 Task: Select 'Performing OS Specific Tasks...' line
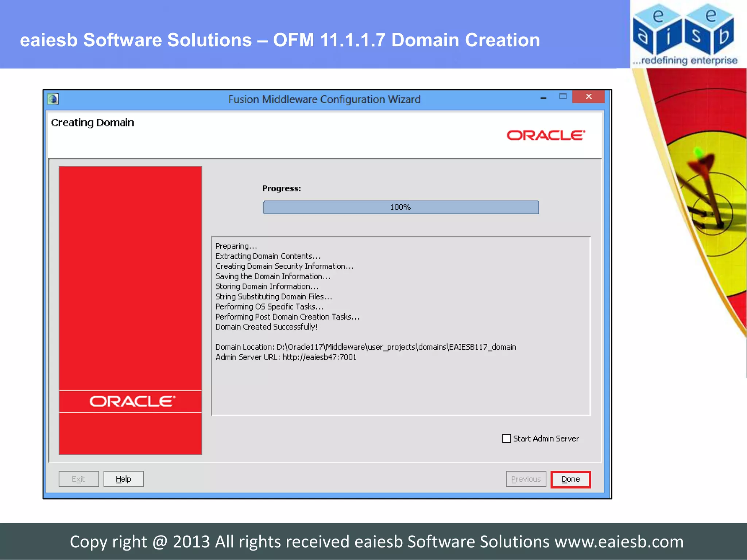click(269, 307)
